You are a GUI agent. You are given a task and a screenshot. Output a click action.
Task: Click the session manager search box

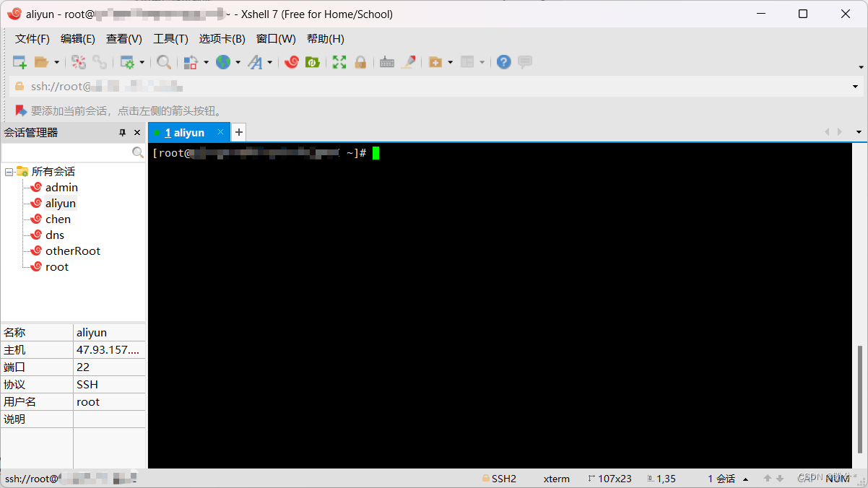pos(66,153)
